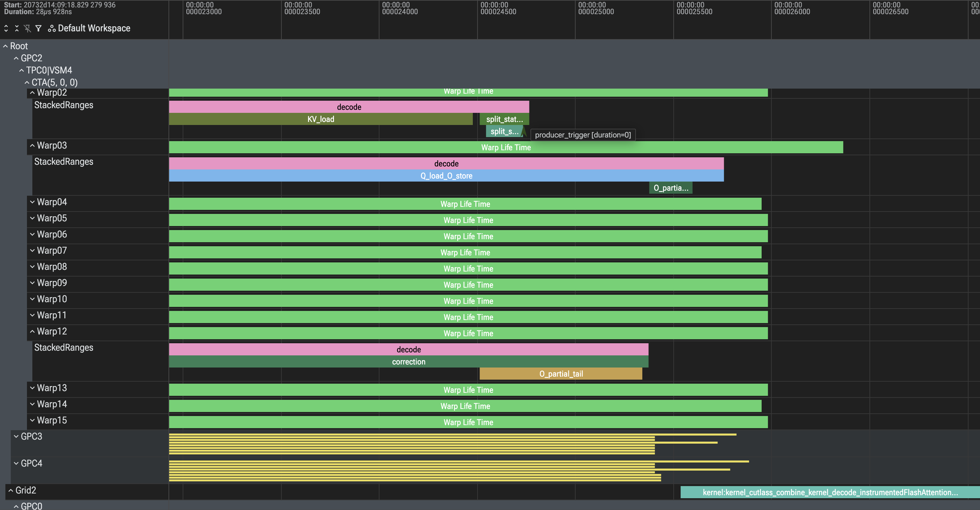Expand the Warp13 track
This screenshot has width=980, height=510.
32,388
